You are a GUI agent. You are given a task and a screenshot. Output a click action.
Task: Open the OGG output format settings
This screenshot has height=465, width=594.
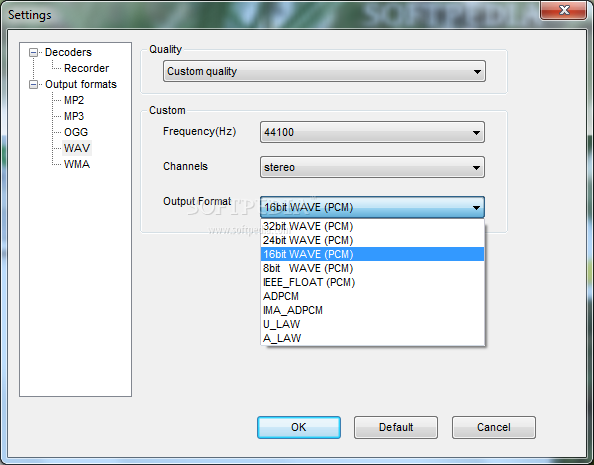click(76, 132)
